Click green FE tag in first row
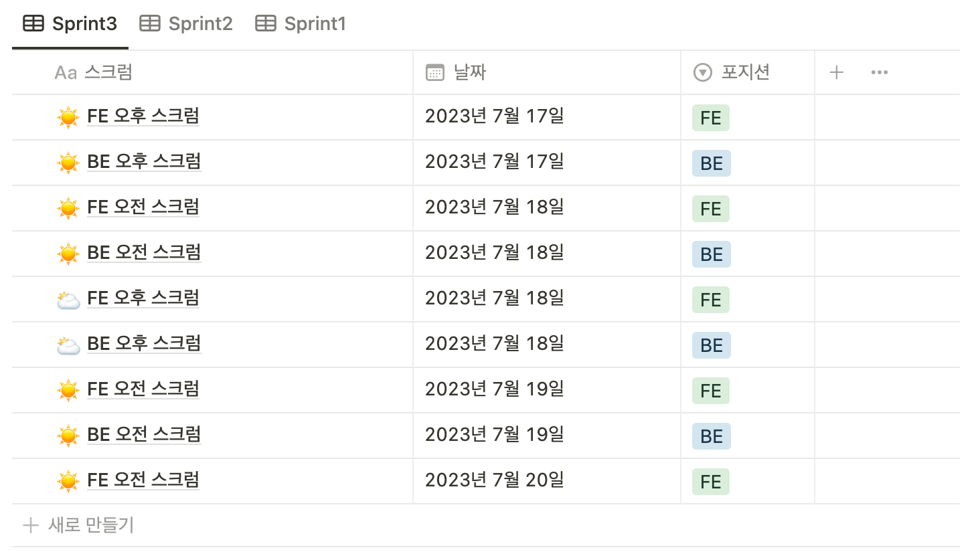980x558 pixels. (x=711, y=118)
